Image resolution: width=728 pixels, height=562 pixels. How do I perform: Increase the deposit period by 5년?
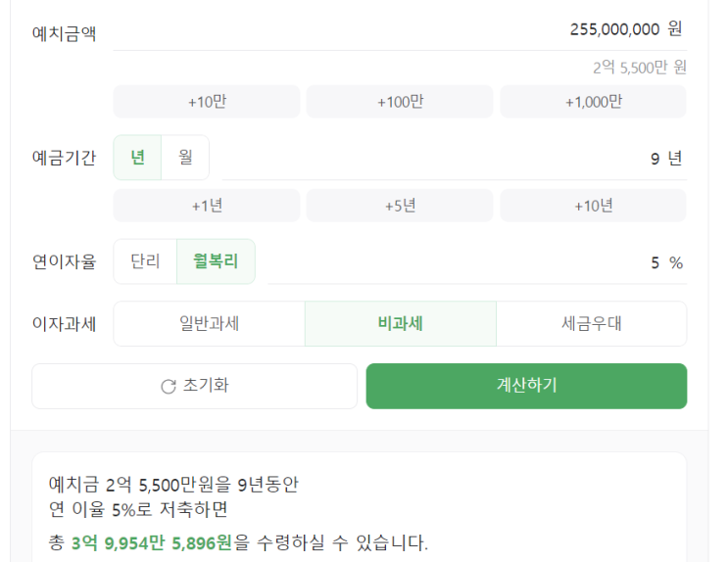400,206
